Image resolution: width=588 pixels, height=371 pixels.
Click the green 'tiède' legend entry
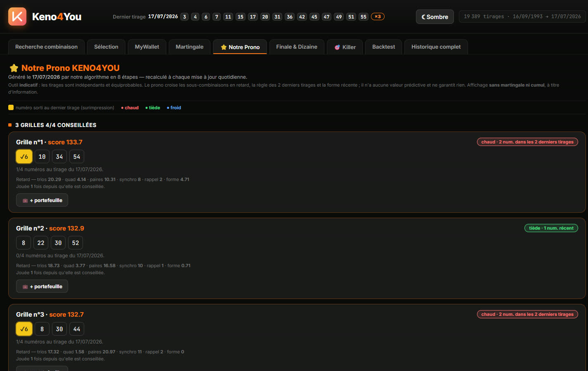pos(153,108)
